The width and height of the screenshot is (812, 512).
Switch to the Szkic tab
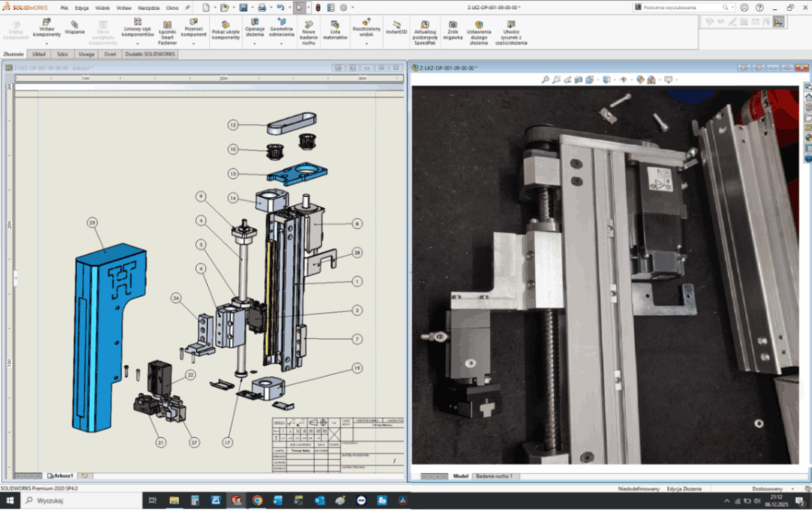[62, 54]
